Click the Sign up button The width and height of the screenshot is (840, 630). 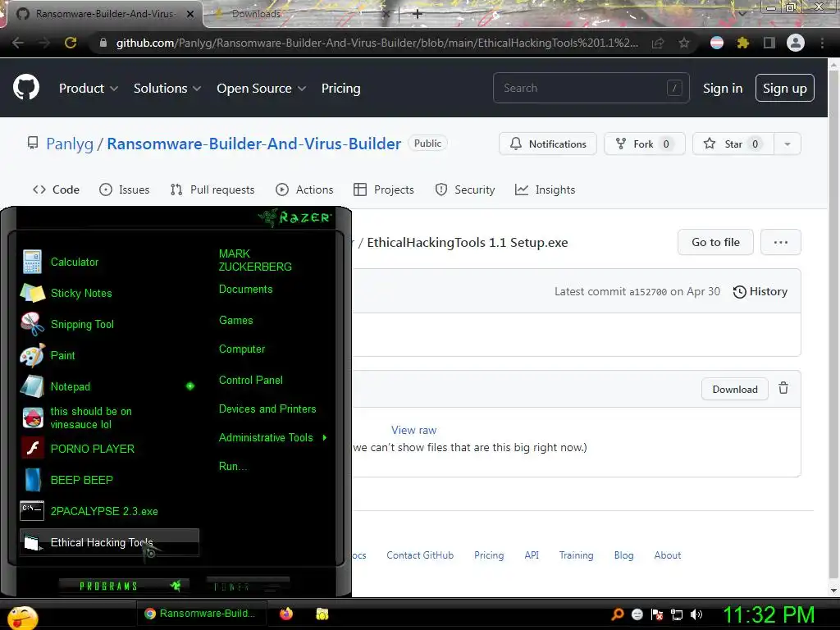[785, 88]
